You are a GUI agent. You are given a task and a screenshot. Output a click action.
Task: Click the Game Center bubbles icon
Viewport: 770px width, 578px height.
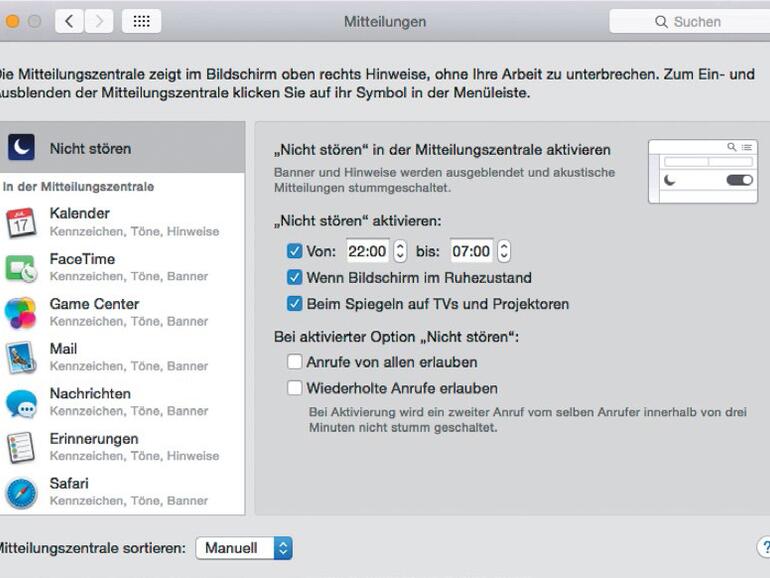pyautogui.click(x=20, y=313)
